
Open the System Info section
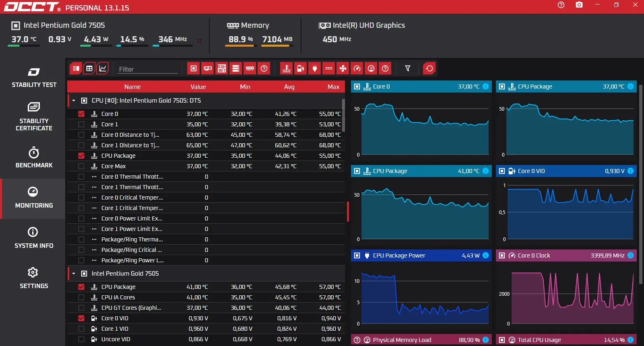(34, 239)
